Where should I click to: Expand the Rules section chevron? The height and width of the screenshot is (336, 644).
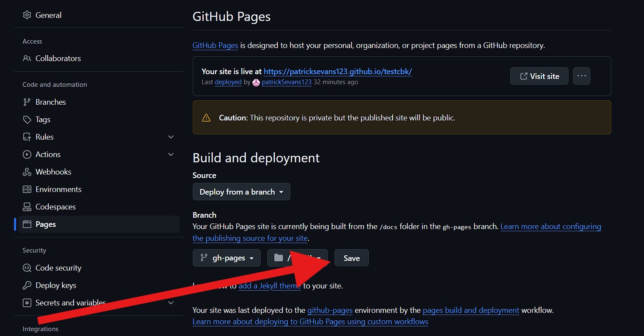pos(171,137)
